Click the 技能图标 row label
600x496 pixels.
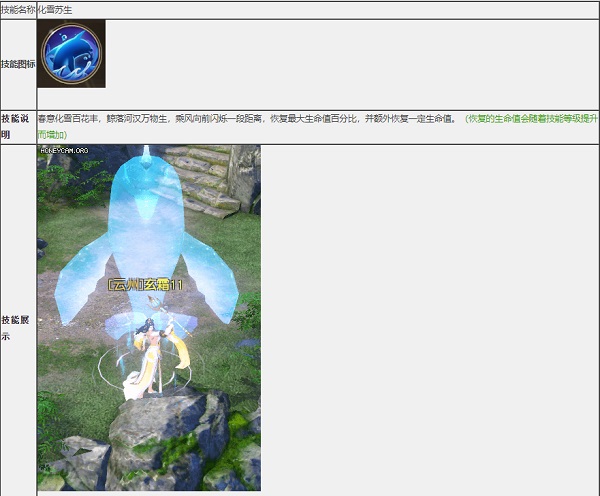[x=18, y=64]
